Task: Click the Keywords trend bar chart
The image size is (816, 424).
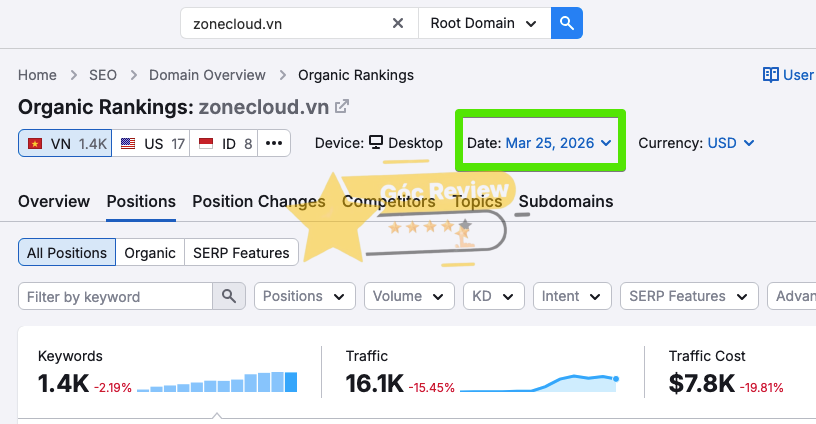Action: (217, 382)
